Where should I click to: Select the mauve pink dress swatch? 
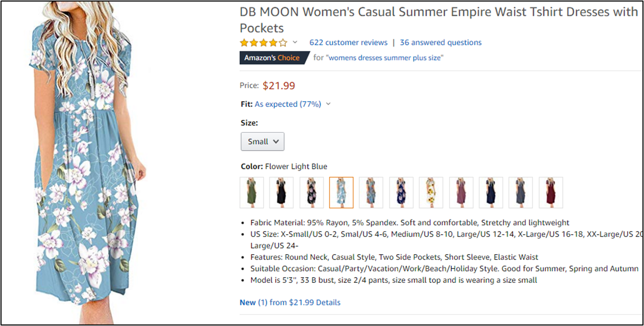pyautogui.click(x=461, y=193)
